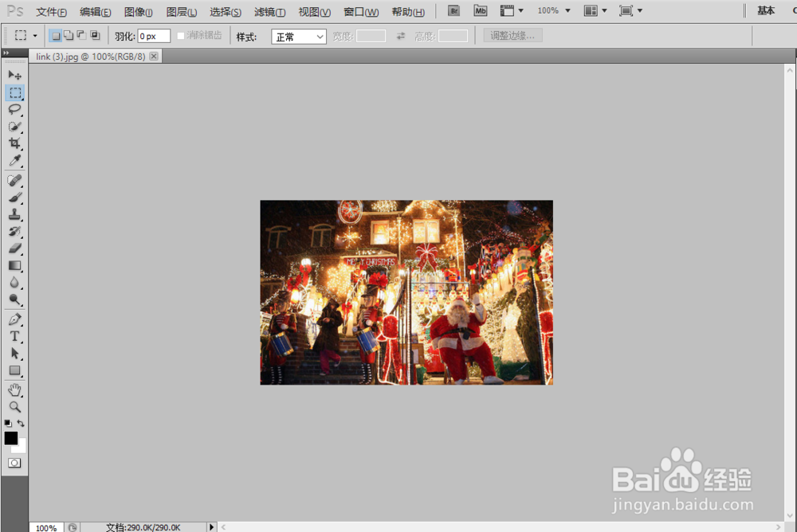Screen dimensions: 797x532
Task: Click the 文档:290.0K/290.0K status text
Action: click(x=143, y=527)
